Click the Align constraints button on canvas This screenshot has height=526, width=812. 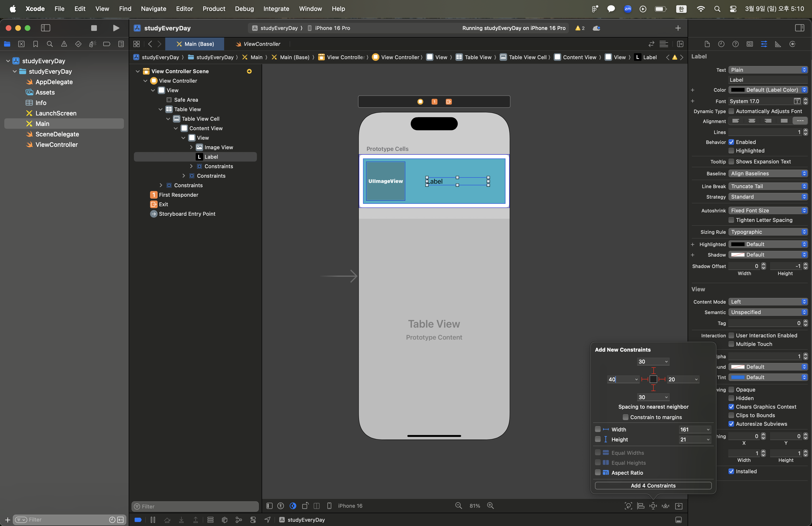tap(641, 506)
